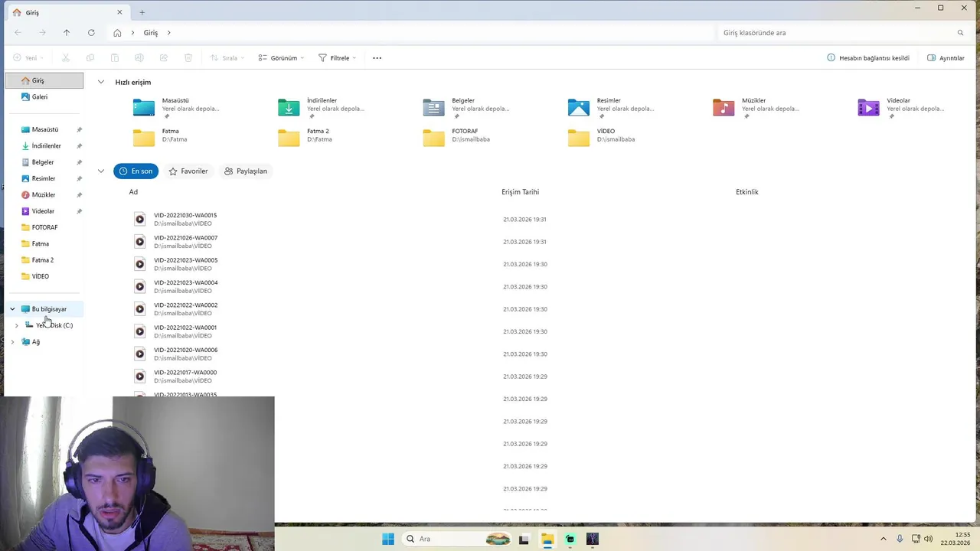Open the three-dots more options menu
This screenshot has height=551, width=980.
[x=377, y=58]
